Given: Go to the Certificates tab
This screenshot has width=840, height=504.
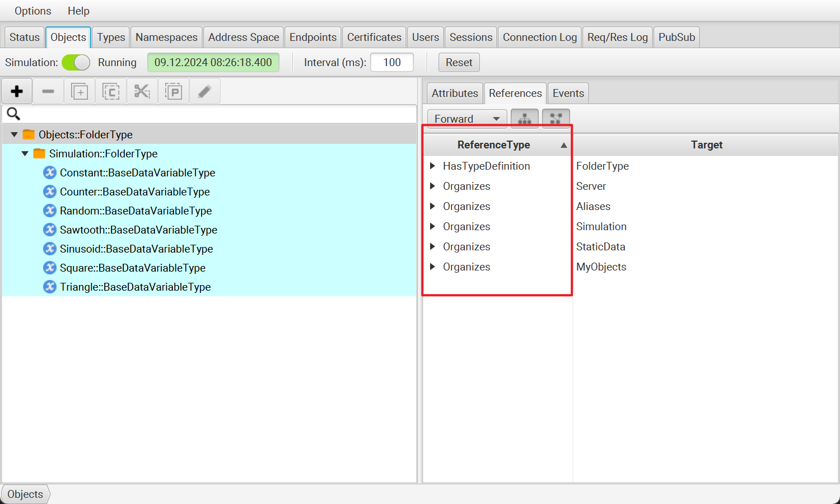Looking at the screenshot, I should coord(374,37).
